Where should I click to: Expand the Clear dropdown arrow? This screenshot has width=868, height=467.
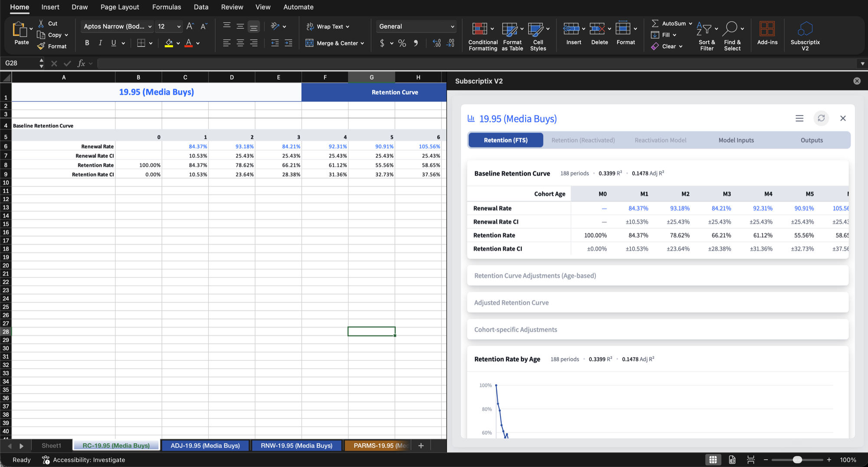click(x=681, y=46)
